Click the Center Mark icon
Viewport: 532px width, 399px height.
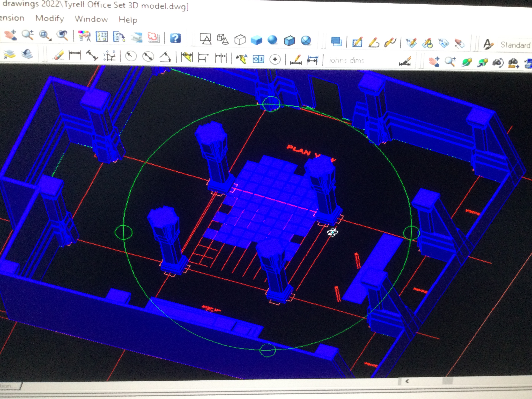275,59
